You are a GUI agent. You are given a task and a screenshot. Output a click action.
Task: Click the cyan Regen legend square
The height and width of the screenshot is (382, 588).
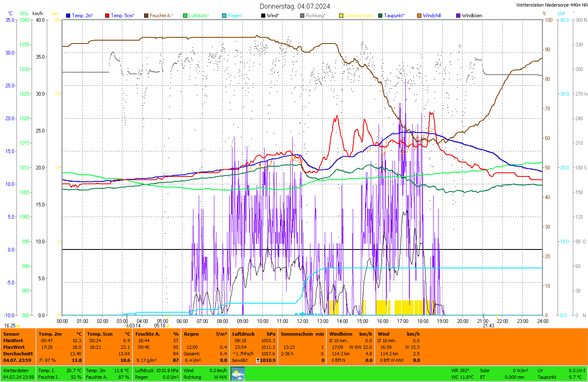pos(224,16)
